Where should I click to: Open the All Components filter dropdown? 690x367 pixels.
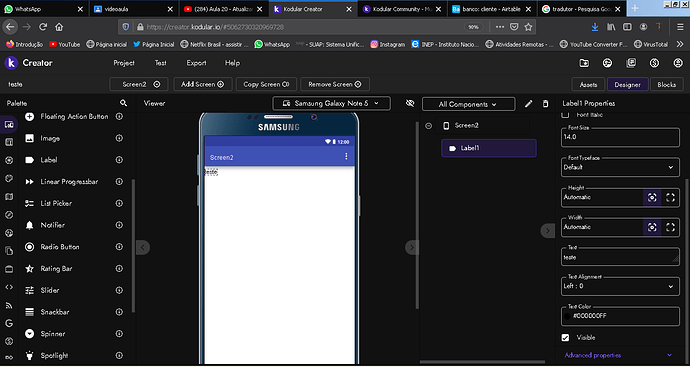[468, 104]
